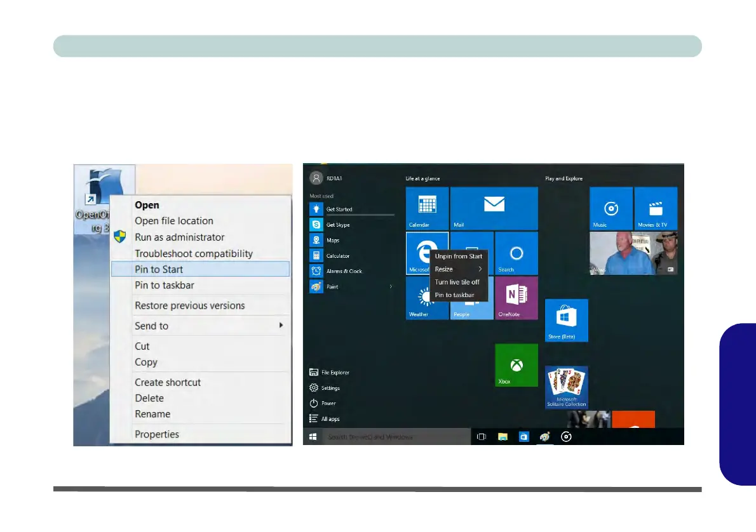Open Store icon on taskbar
The image size is (756, 532).
(523, 437)
